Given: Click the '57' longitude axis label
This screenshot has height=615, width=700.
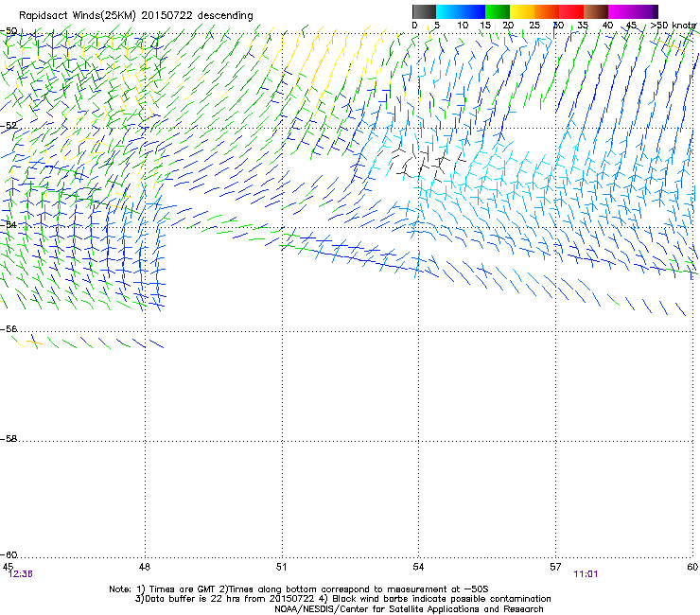Looking at the screenshot, I should 555,567.
